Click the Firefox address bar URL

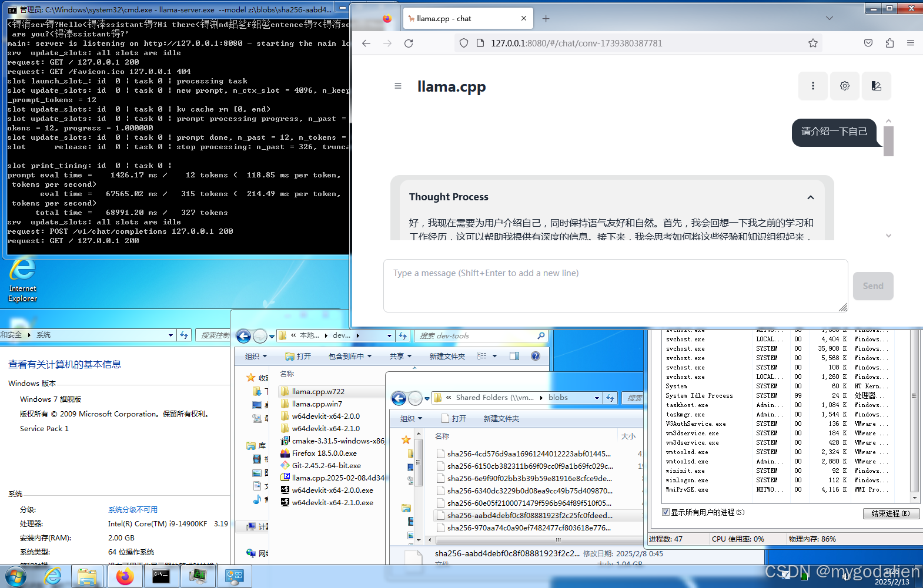(576, 43)
